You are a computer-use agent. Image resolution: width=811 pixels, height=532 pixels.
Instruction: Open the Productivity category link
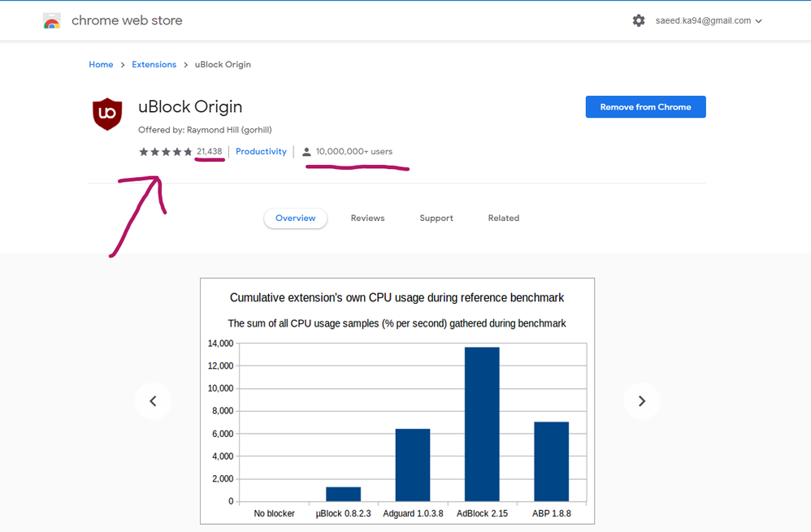261,152
